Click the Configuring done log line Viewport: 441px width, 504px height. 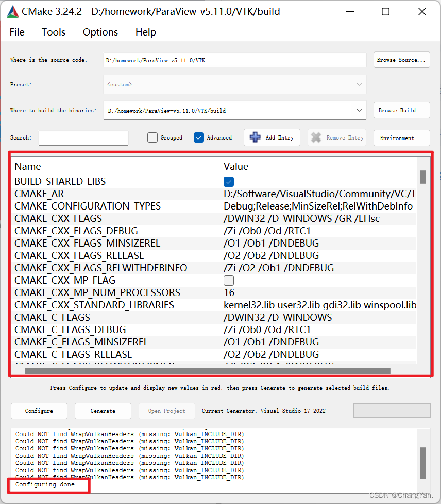coord(45,485)
